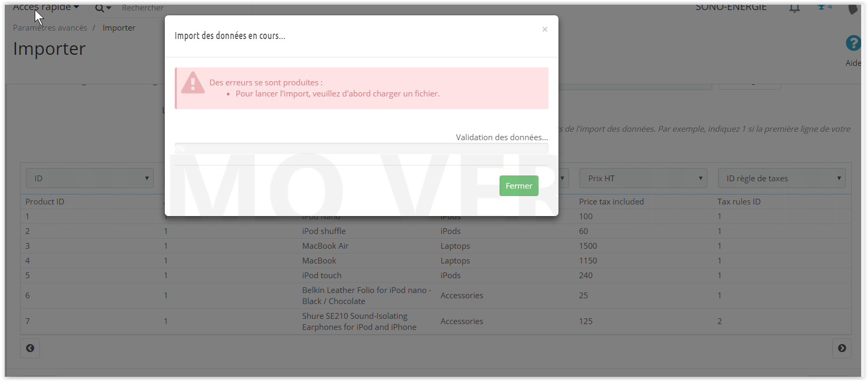Image resolution: width=868 pixels, height=381 pixels.
Task: Click the trophy icon in header
Action: 821,7
